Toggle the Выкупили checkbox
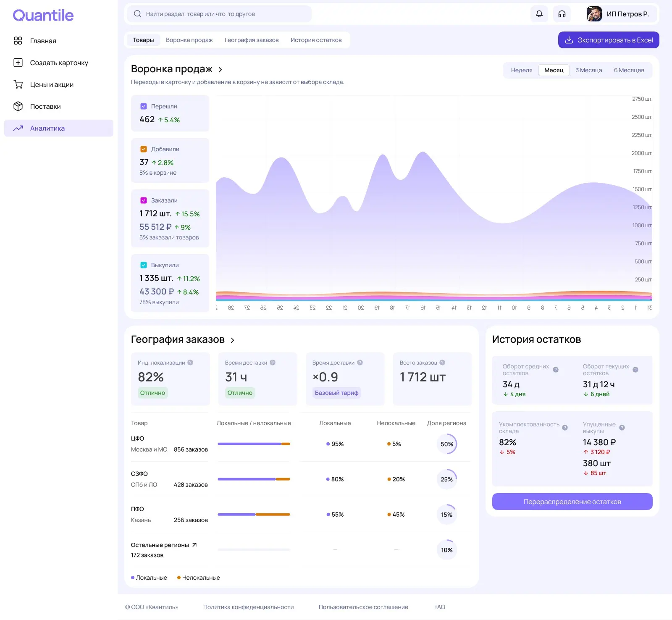Viewport: 672px width, 620px height. 144,265
